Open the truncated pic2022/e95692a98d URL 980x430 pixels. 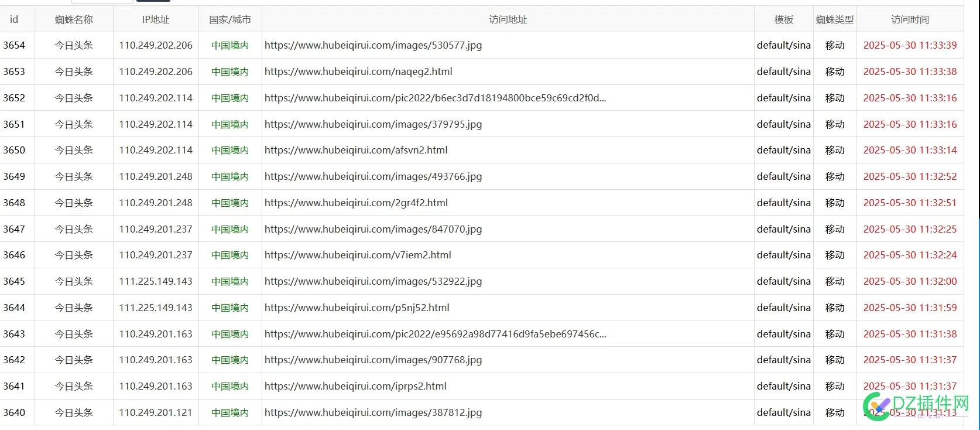click(x=435, y=334)
